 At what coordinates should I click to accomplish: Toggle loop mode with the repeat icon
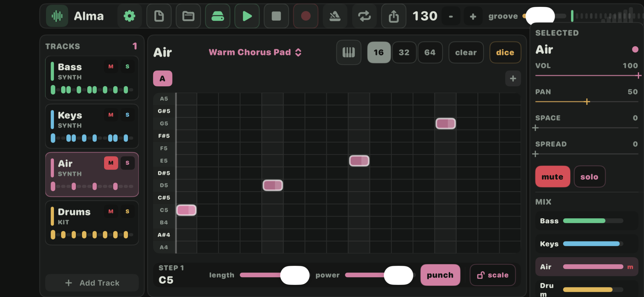pyautogui.click(x=364, y=16)
